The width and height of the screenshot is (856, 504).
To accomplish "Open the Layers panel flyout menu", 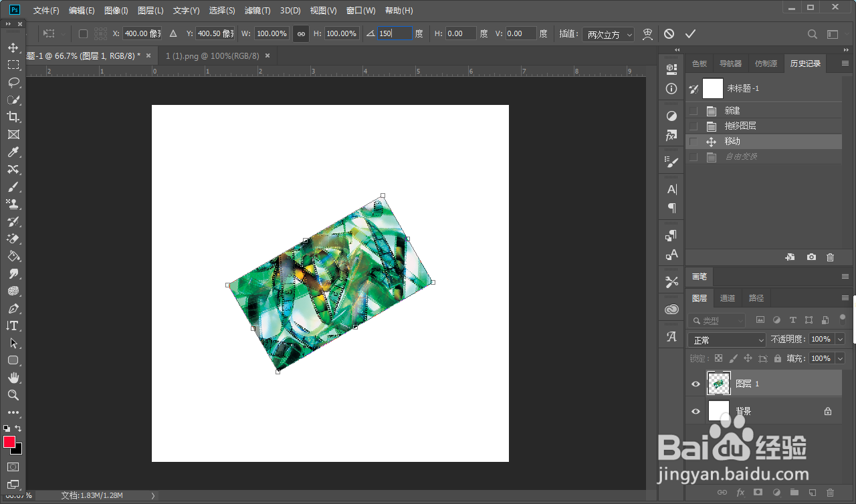I will pos(845,297).
